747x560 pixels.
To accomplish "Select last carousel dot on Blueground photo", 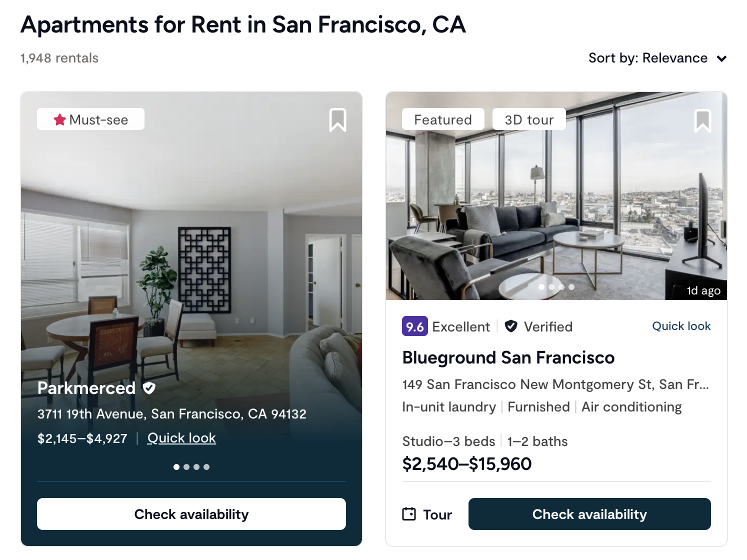I will pyautogui.click(x=571, y=287).
